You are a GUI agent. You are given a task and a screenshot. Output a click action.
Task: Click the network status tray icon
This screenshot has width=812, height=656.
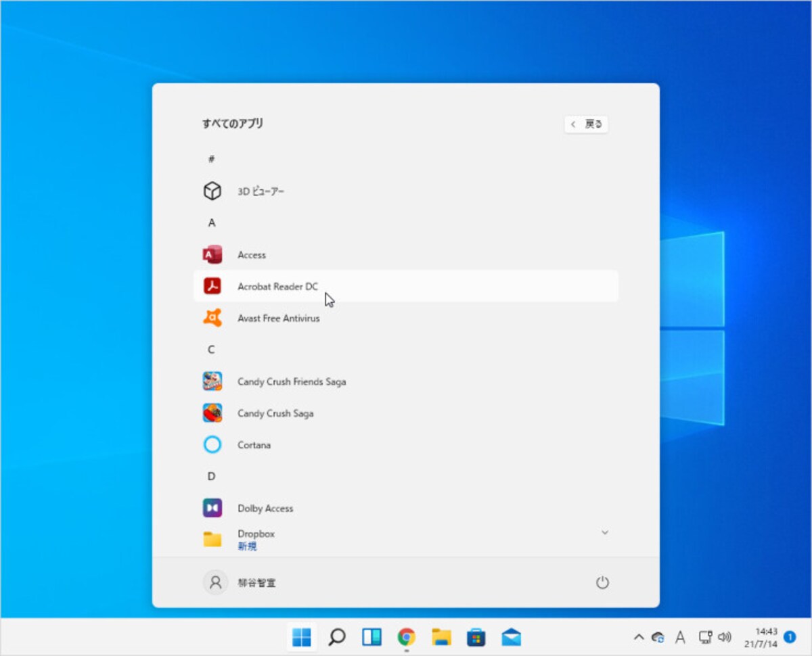(705, 637)
